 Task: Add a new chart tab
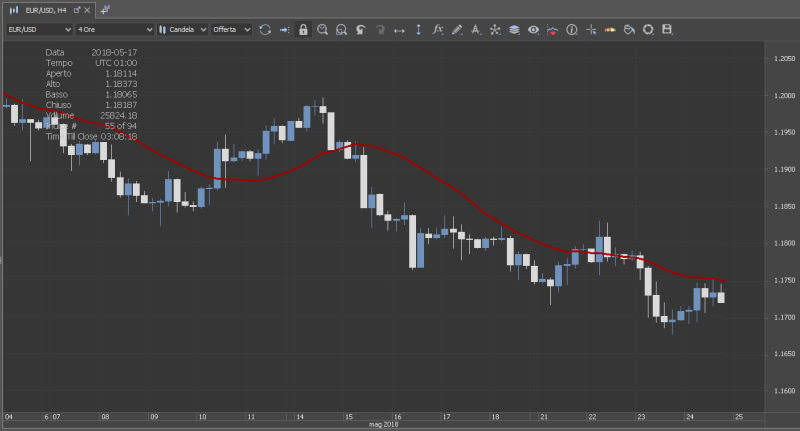tap(105, 8)
